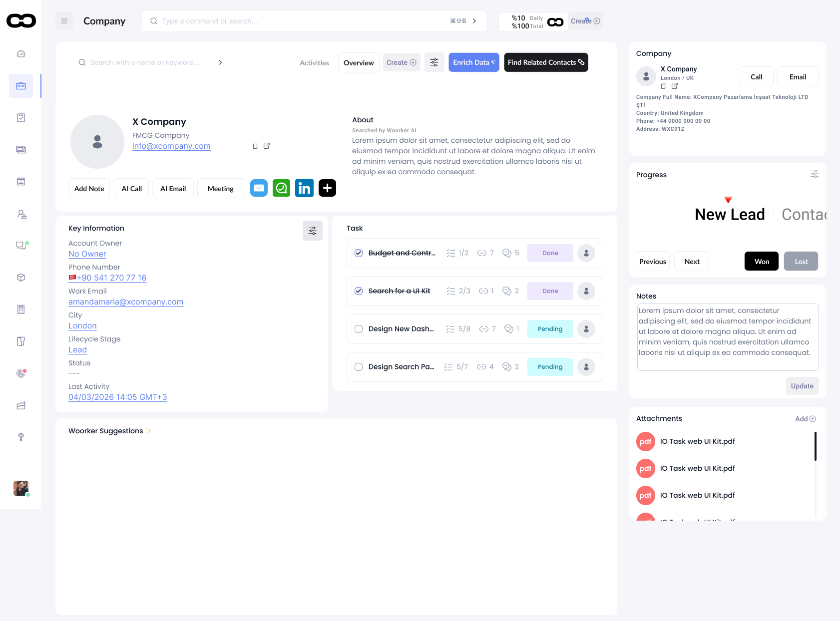Open the target goals sidebar icon
The image size is (840, 621).
[21, 373]
